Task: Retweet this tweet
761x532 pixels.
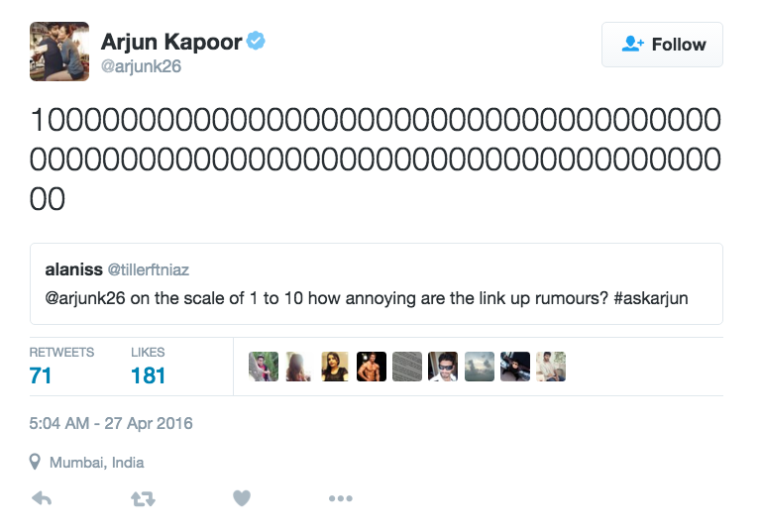Action: [143, 499]
